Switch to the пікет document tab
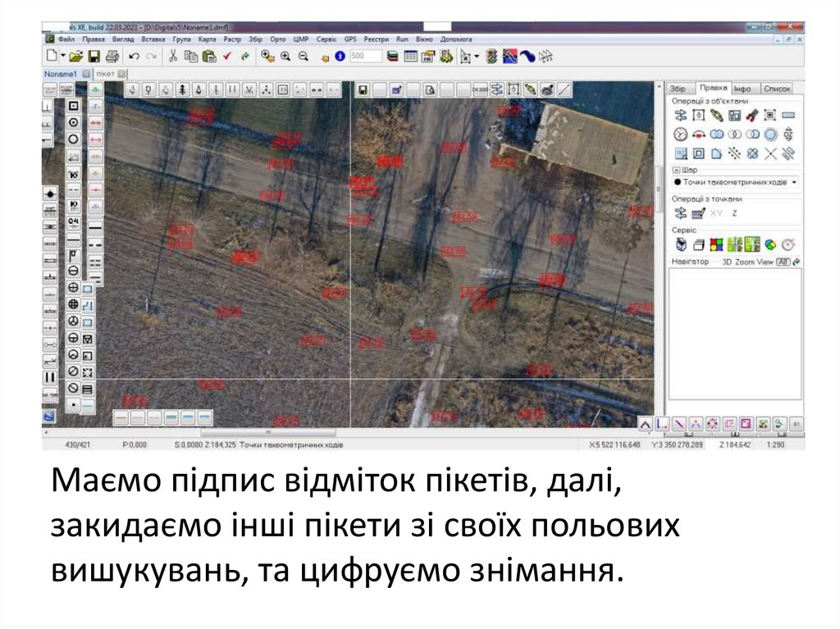Viewport: 840px width, 629px height. 106,74
